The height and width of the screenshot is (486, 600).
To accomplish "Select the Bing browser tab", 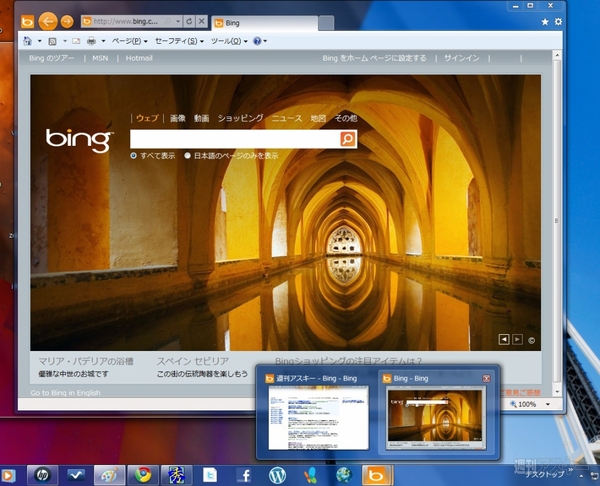I will coord(264,23).
